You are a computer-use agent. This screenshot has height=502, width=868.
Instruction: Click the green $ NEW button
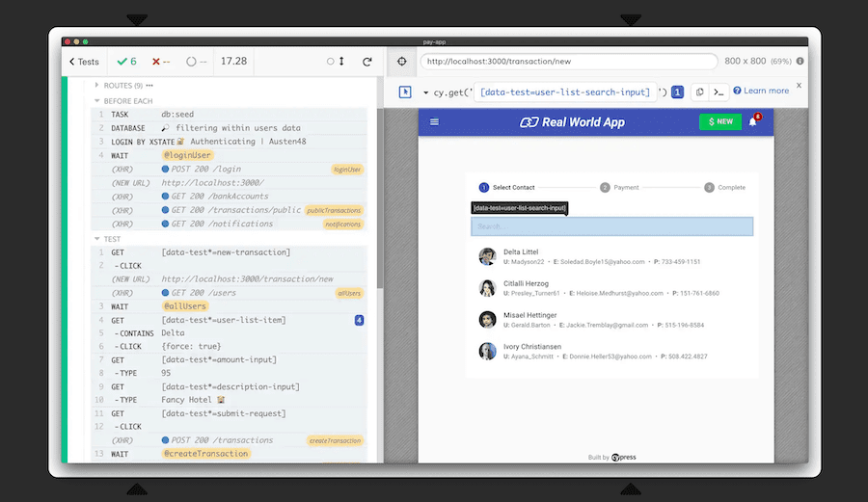[x=720, y=122]
